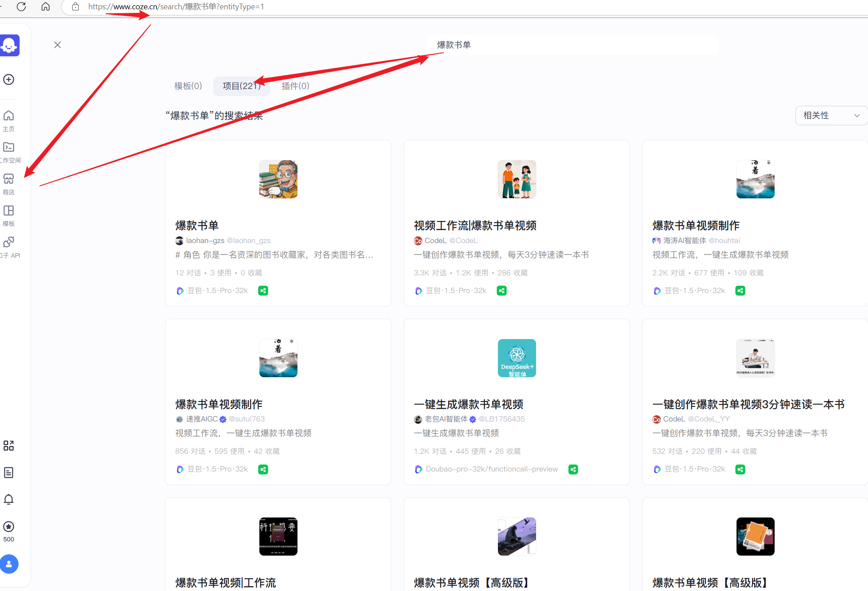Open the 商店 store icon
The image size is (868, 591).
click(x=9, y=179)
